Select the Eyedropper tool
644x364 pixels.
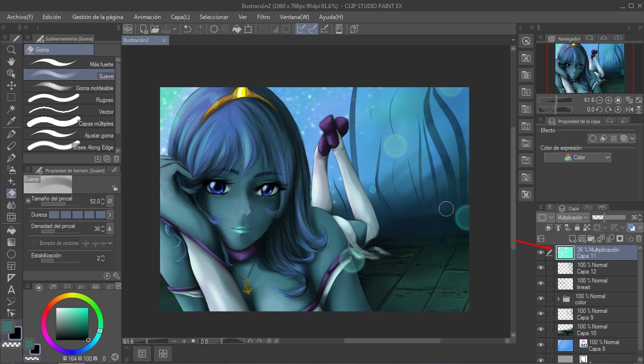(x=11, y=121)
